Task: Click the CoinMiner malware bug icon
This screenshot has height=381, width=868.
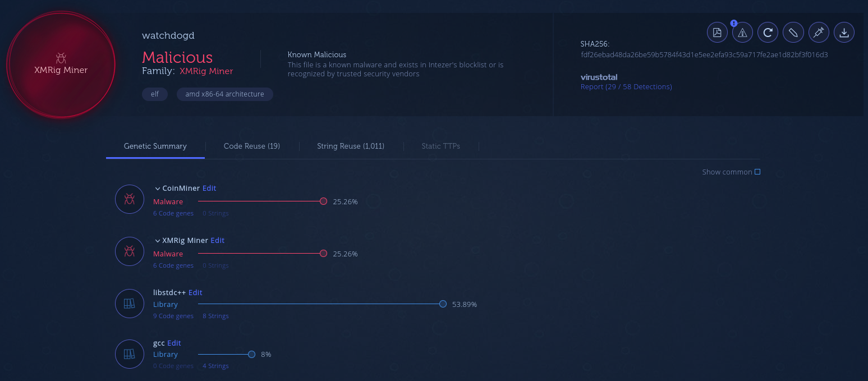Action: 130,199
